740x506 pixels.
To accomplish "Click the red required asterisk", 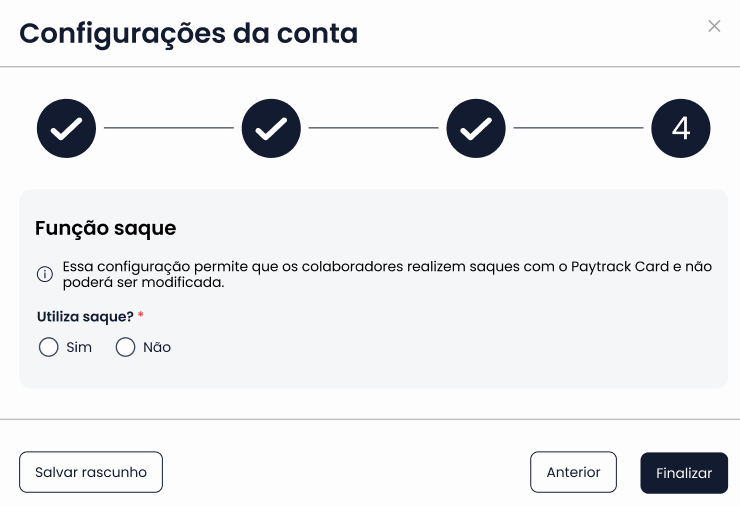I will [141, 314].
